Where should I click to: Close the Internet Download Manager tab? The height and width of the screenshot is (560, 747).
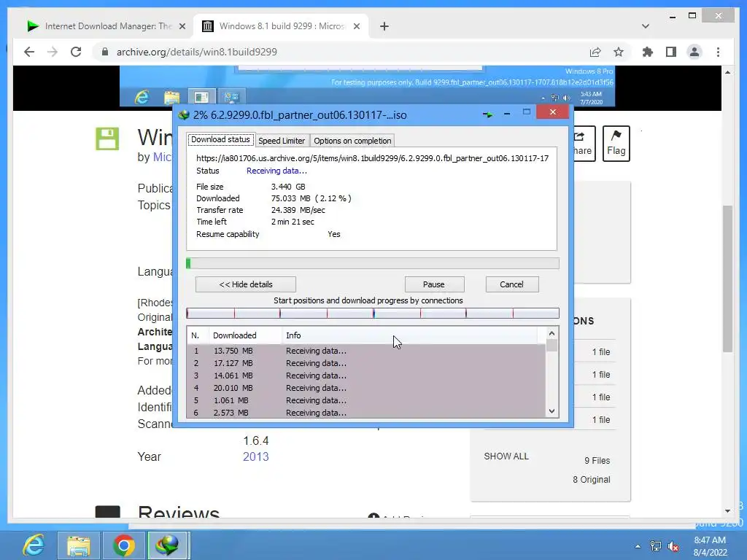click(x=182, y=26)
